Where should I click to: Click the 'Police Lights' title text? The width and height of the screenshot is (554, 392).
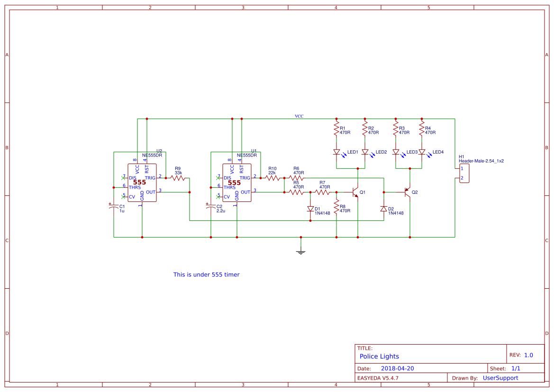379,356
